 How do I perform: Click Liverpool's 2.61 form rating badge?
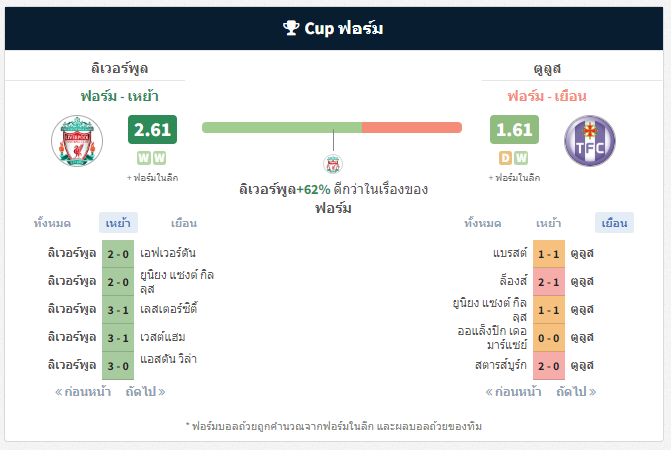(152, 129)
